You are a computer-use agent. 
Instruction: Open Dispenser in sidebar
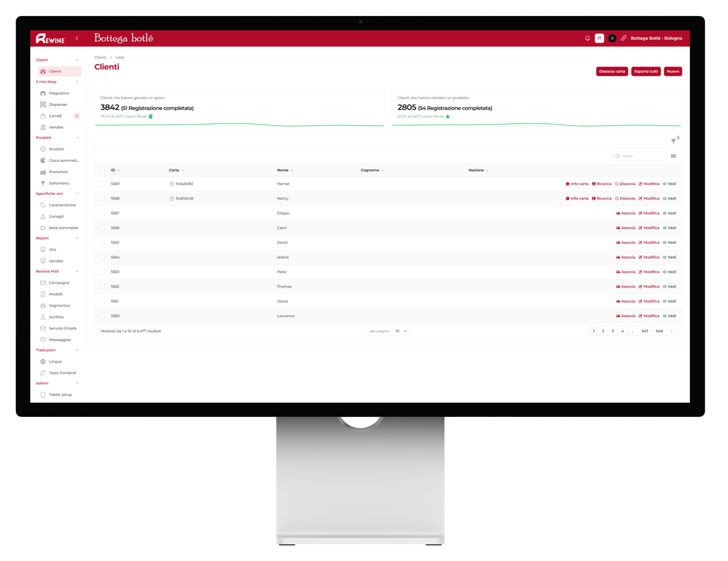coord(59,105)
